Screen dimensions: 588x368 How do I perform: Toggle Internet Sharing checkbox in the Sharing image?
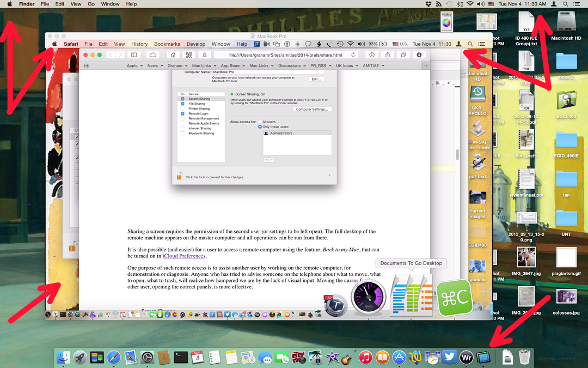(x=182, y=128)
